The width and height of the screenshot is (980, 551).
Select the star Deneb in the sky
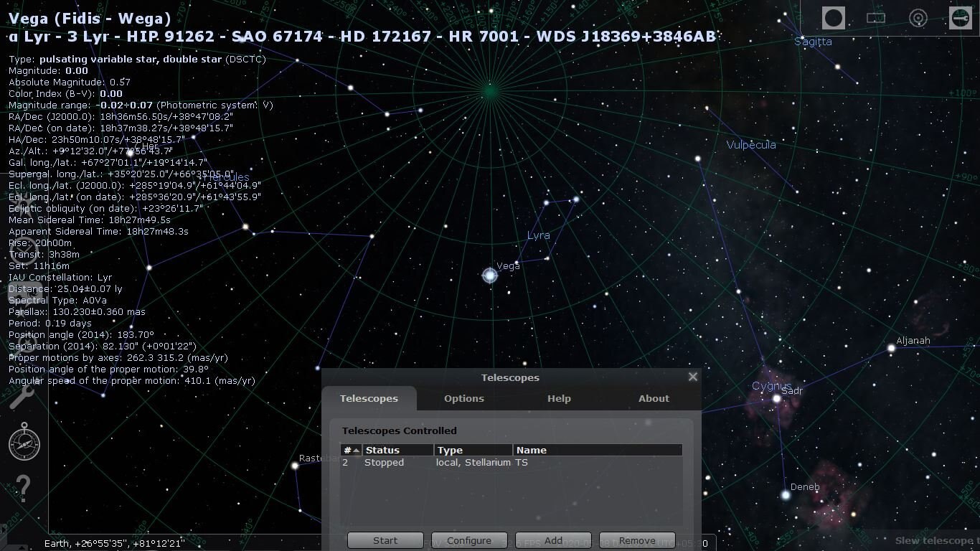786,495
